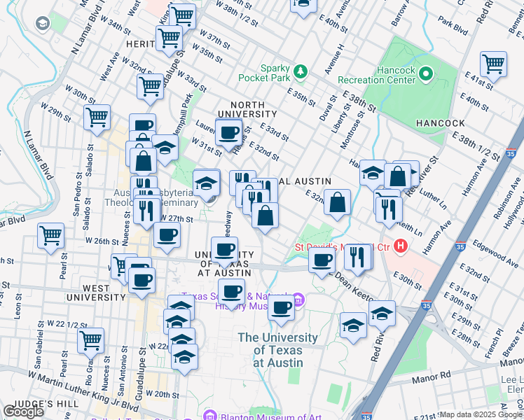Viewport: 524px width, 420px height.
Task: Click the Map data ©2025 Google attribution
Action: (481, 415)
